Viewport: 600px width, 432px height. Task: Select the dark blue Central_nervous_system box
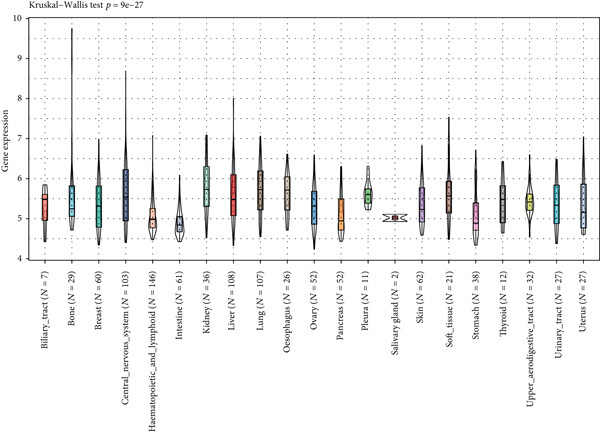point(126,195)
